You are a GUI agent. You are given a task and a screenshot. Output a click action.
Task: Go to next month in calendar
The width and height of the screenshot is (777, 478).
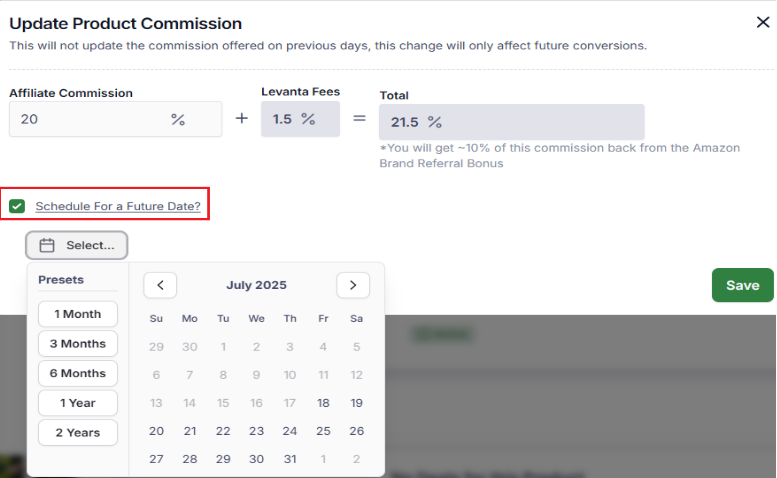tap(353, 285)
